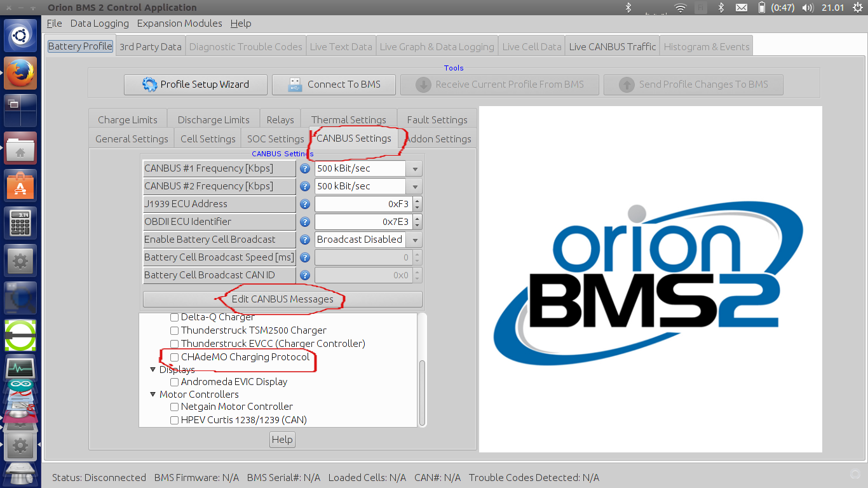Collapse the Motor Controllers tree group
Viewport: 868px width, 488px height.
(x=153, y=394)
